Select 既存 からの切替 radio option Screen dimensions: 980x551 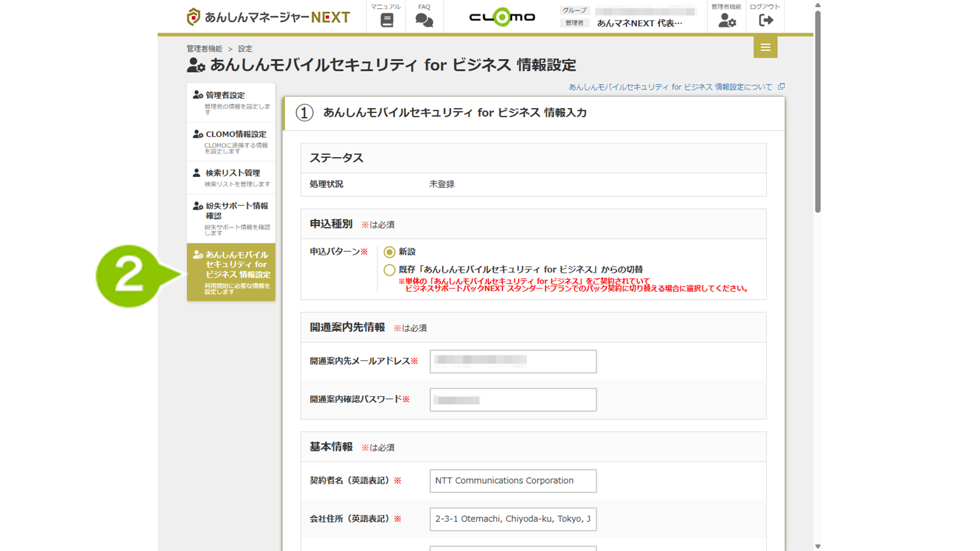click(389, 270)
